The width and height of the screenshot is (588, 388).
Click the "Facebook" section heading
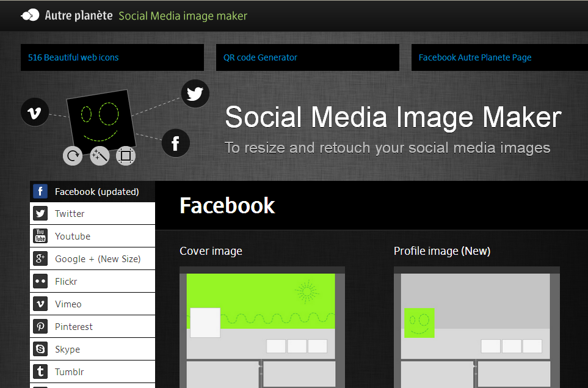pyautogui.click(x=227, y=206)
